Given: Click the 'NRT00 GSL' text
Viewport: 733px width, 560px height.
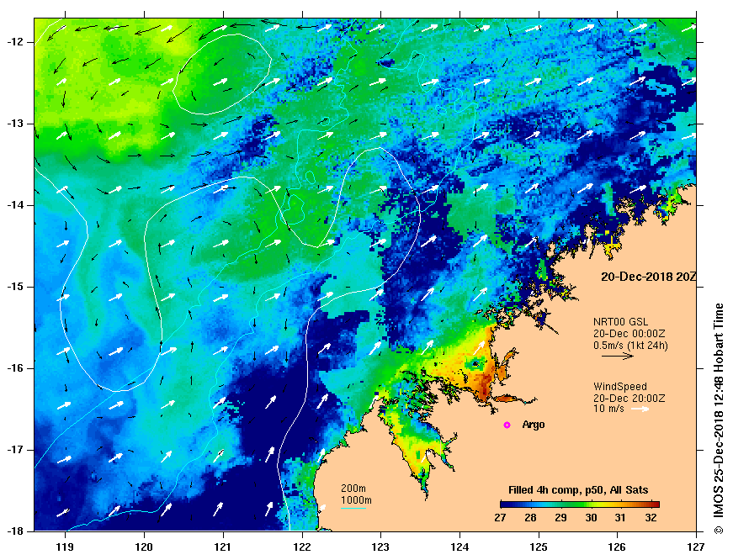Looking at the screenshot, I should pyautogui.click(x=620, y=322).
